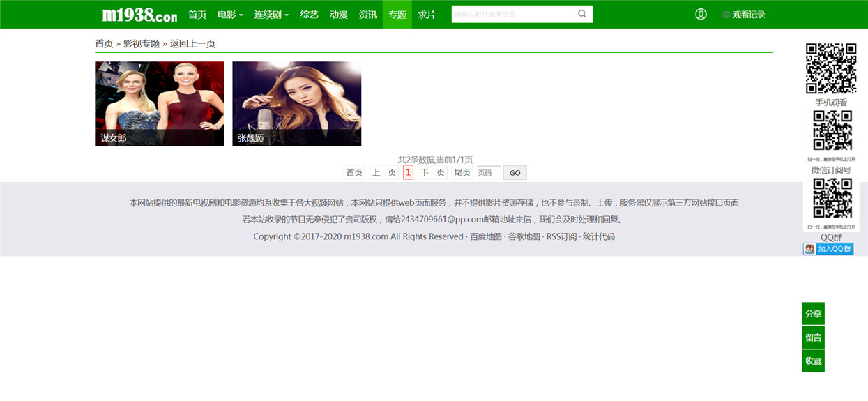Go to 首页 in navigation bar
Viewport: 868px width, 401px height.
197,14
